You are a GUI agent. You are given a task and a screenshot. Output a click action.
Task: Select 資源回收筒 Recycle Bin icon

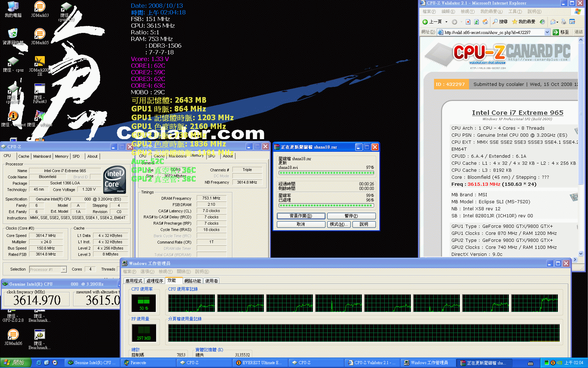13,37
